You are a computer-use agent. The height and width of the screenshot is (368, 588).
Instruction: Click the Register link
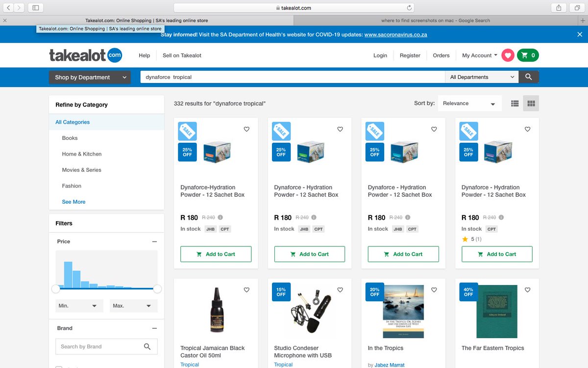tap(410, 55)
